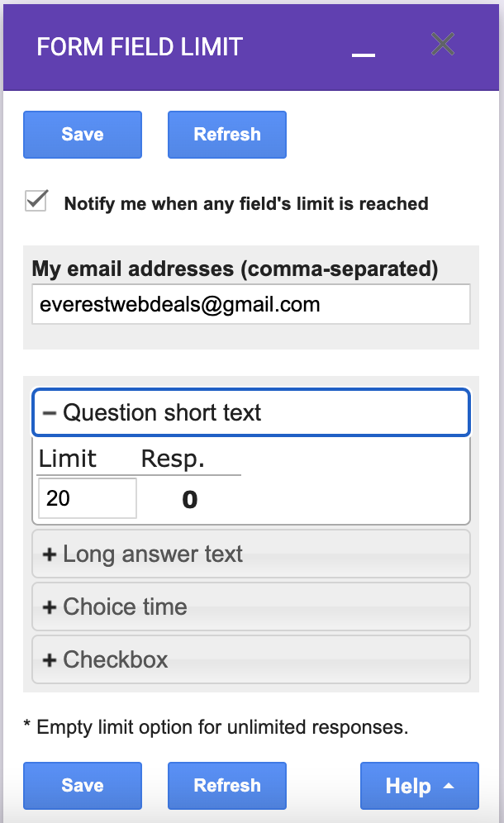
Task: Close the Form Field Limit sidebar
Action: (x=443, y=45)
